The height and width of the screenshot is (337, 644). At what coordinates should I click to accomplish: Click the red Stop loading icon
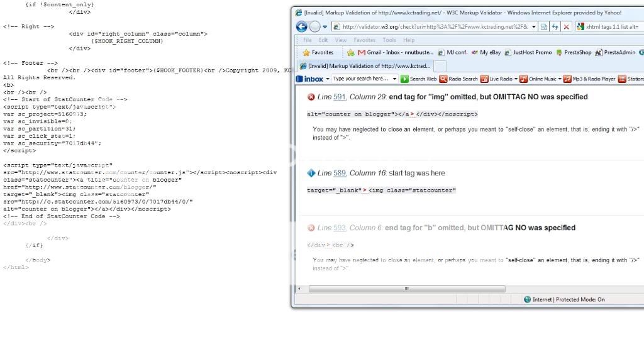coord(567,26)
